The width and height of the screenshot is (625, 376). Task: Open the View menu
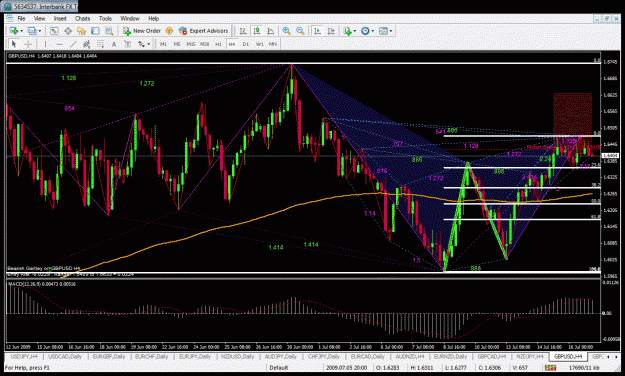point(39,18)
